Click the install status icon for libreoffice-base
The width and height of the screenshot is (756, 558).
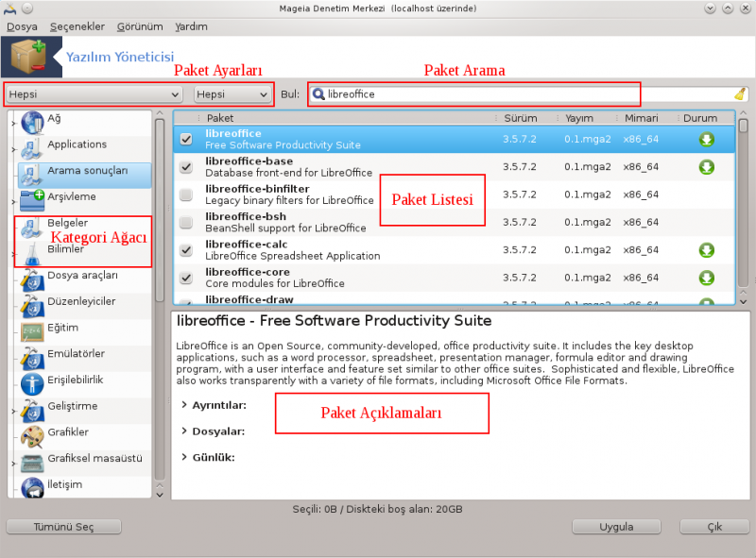pos(706,167)
